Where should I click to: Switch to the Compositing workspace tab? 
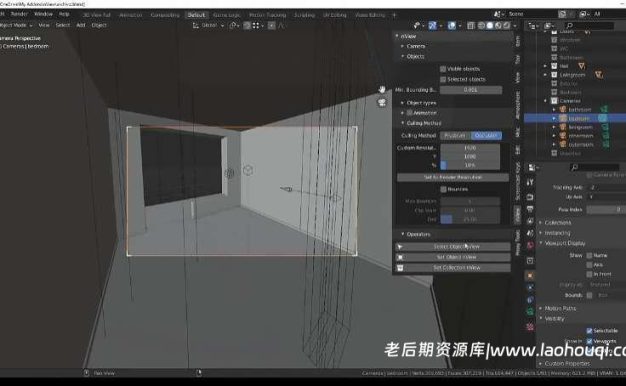point(165,15)
